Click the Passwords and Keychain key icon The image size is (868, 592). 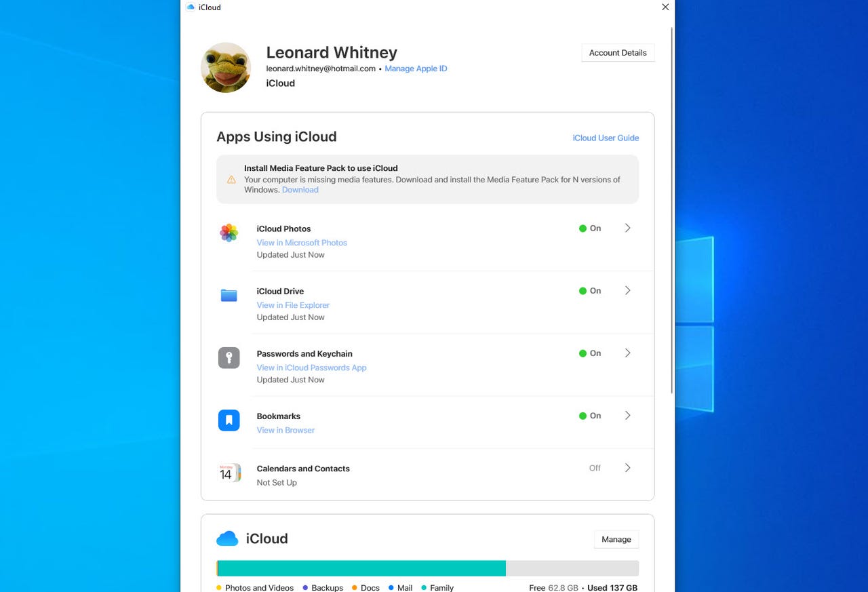[229, 357]
